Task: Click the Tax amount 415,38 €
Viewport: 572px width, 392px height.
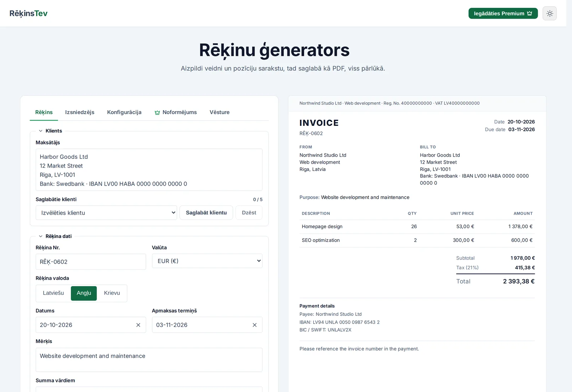Action: [525, 268]
